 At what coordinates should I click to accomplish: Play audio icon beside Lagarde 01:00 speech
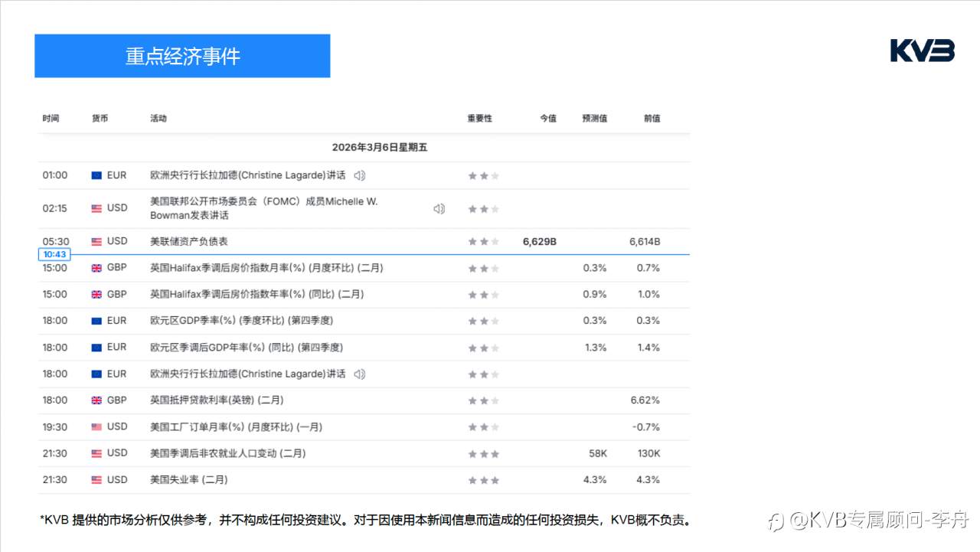[x=358, y=175]
